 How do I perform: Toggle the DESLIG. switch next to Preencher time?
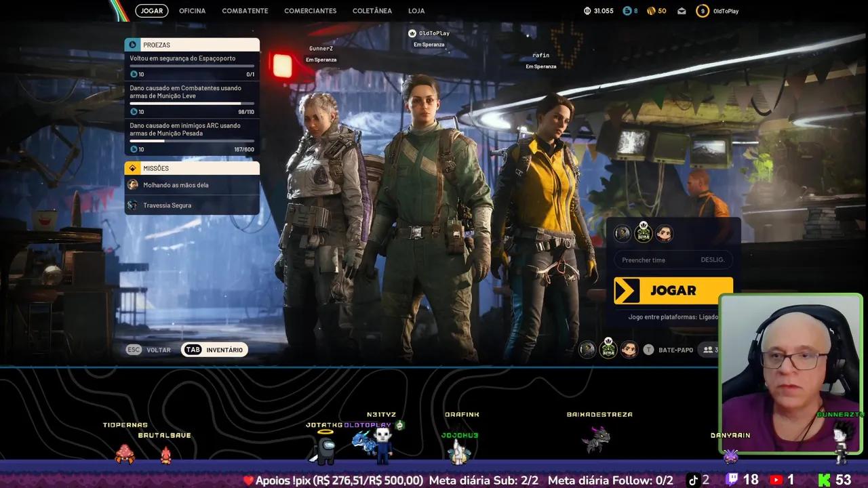(x=713, y=260)
